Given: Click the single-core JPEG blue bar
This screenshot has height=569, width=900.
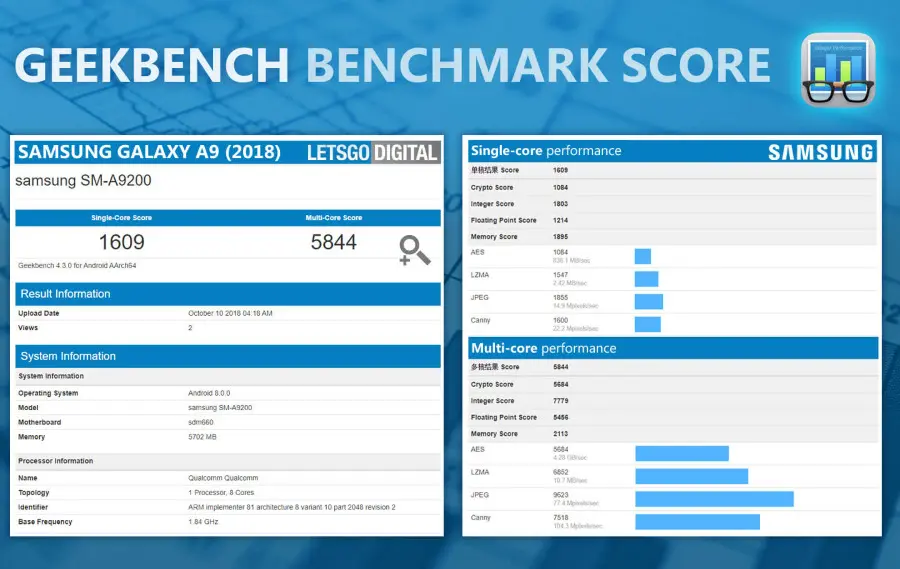Looking at the screenshot, I should coord(648,302).
